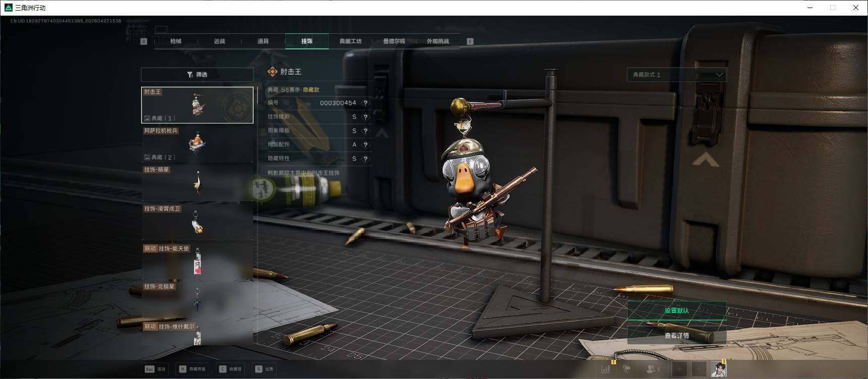
Task: Select the 射击王 charm card
Action: [197, 105]
